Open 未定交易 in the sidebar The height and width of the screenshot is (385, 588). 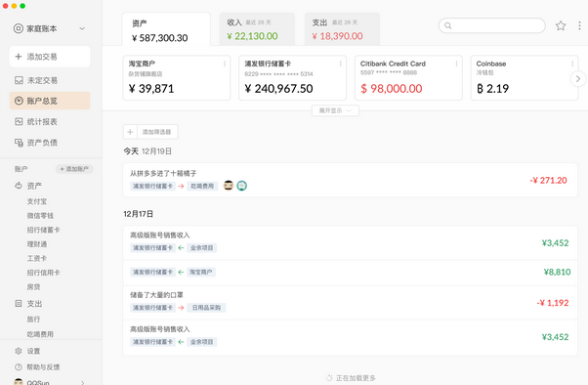50,80
